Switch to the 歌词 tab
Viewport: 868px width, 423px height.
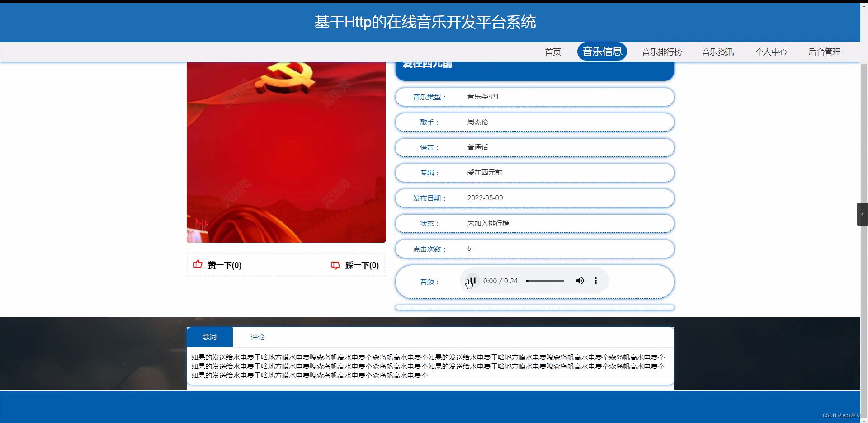pos(210,337)
